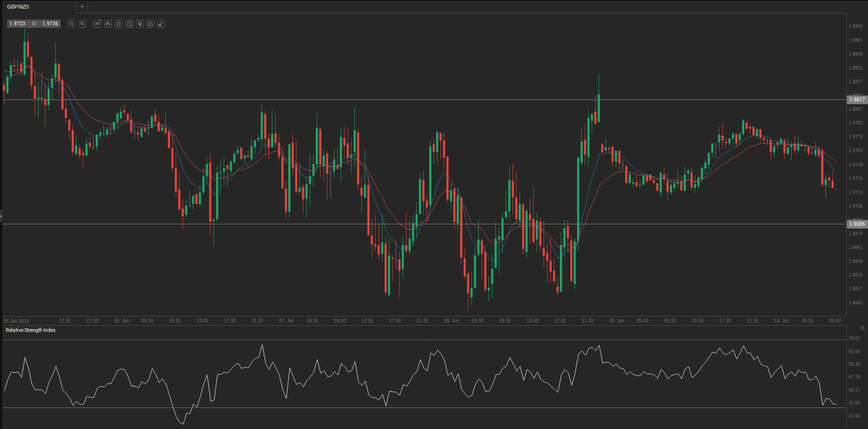Open the indicator settings sliders icon
868x429 pixels.
118,23
